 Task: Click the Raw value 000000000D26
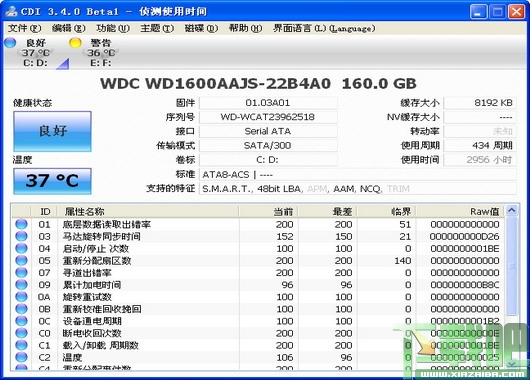(x=465, y=236)
